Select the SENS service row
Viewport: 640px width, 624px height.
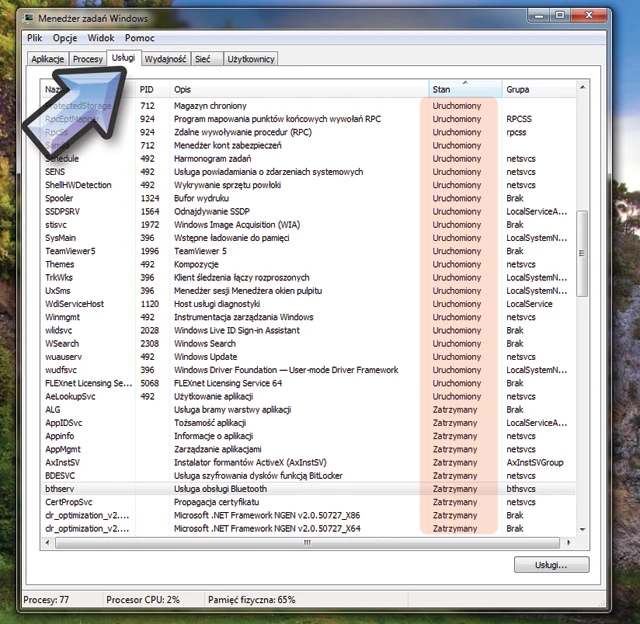308,172
